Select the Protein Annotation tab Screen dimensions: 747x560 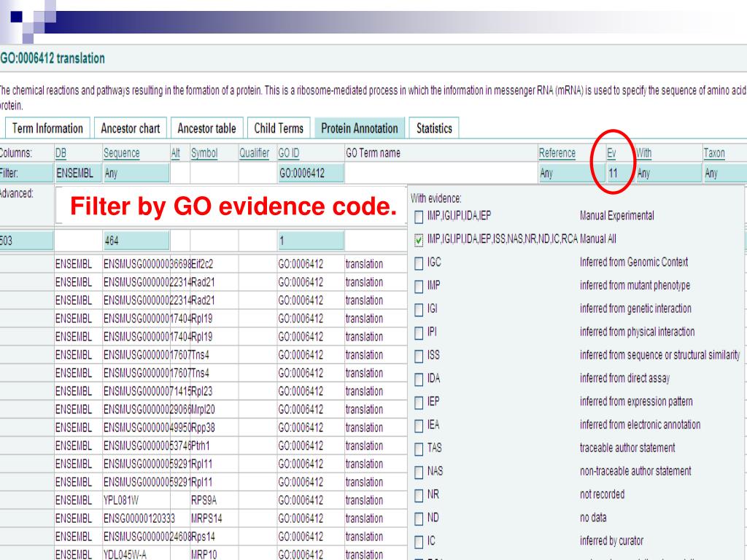coord(359,128)
